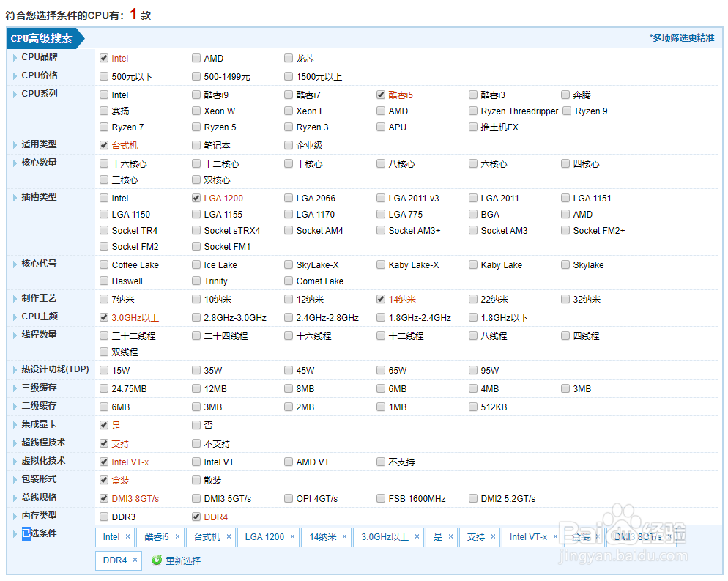Viewport: 728px width, 581px height.
Task: Check the Ryzen Threadripper series checkbox
Action: [x=473, y=111]
